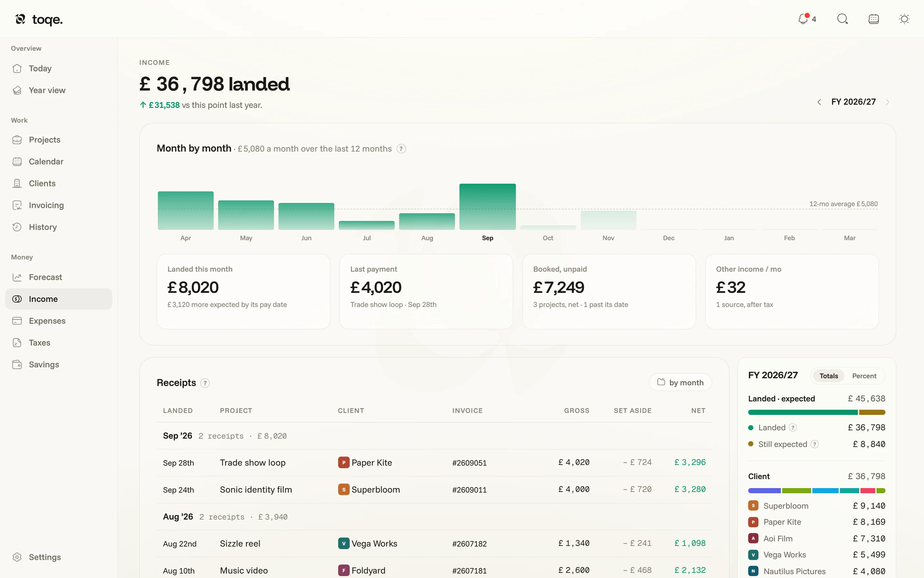Screen dimensions: 924x578
Task: Go to Projects page
Action: point(59,140)
